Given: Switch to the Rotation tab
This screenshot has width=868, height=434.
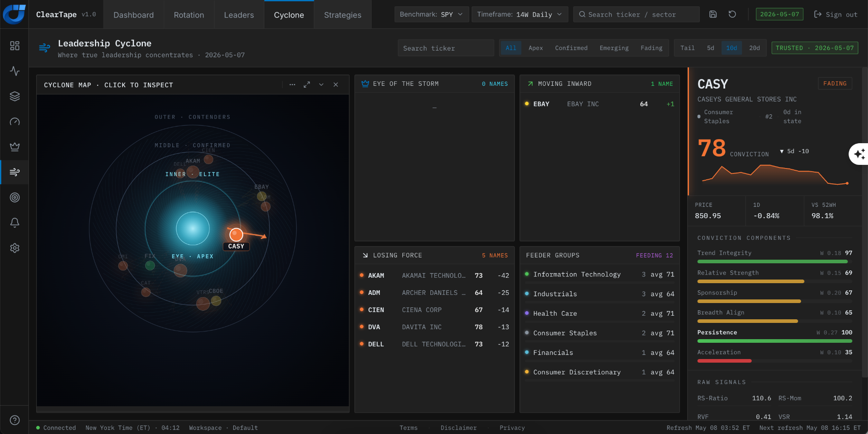Looking at the screenshot, I should pyautogui.click(x=189, y=15).
